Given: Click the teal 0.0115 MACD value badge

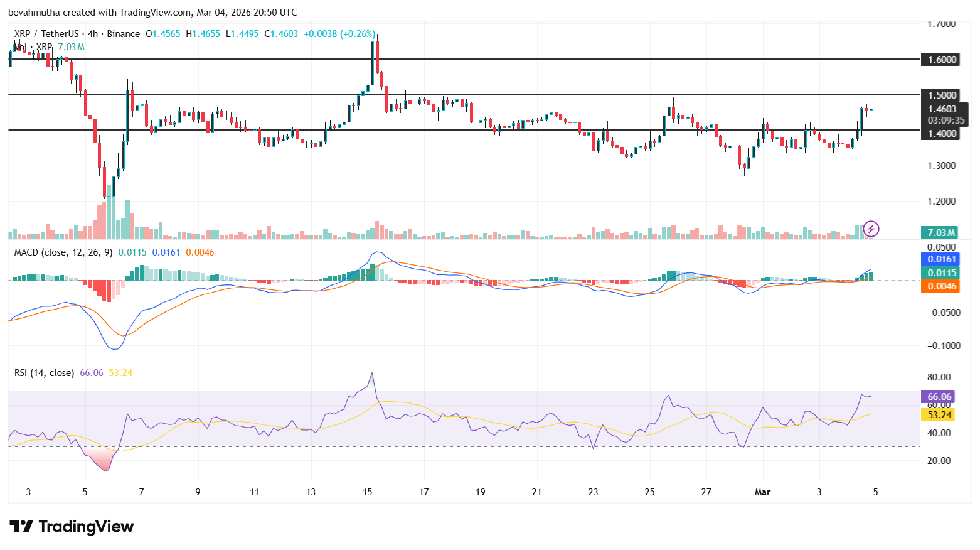Looking at the screenshot, I should coord(939,273).
